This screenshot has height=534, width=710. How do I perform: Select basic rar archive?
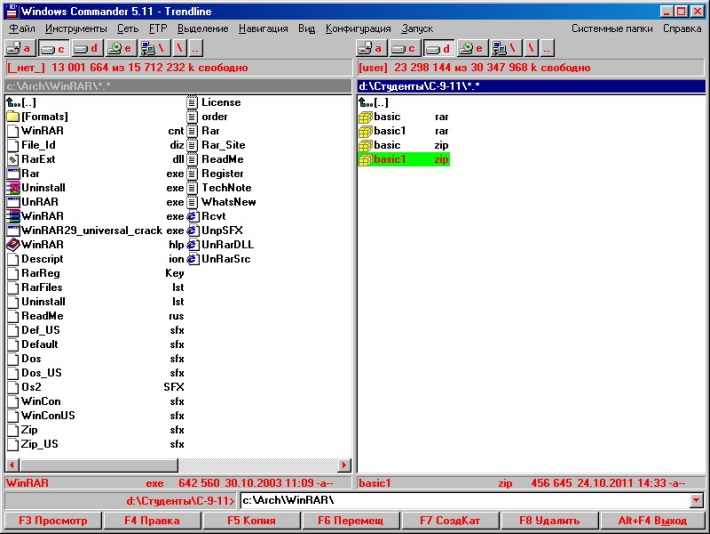click(404, 117)
